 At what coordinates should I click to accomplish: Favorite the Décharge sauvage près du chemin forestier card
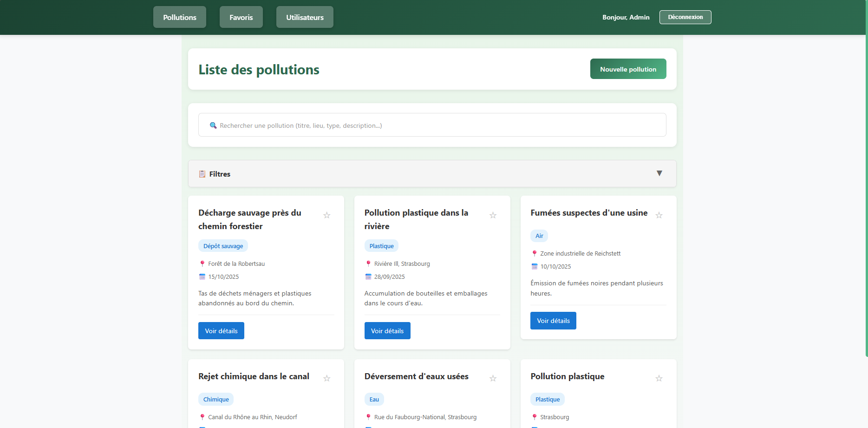tap(327, 215)
